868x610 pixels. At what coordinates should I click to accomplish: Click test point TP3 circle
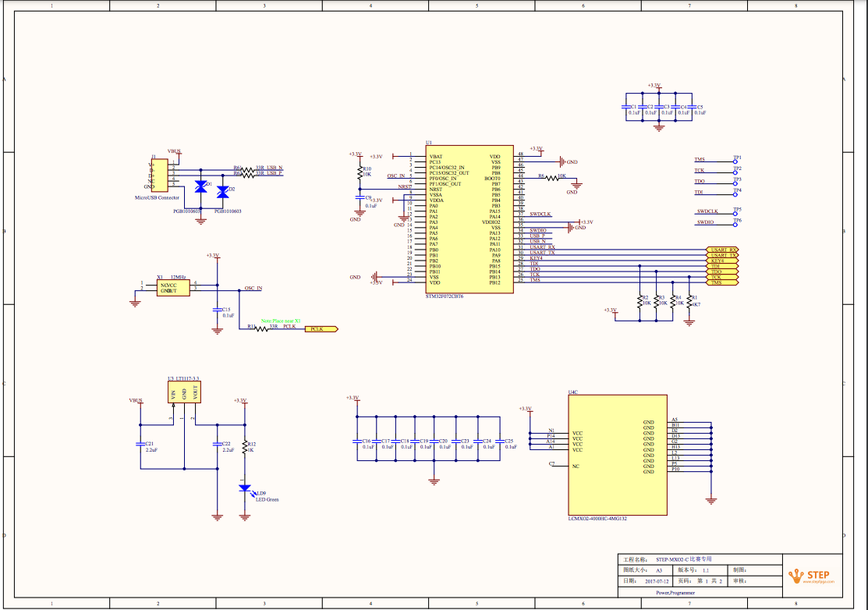coord(735,183)
